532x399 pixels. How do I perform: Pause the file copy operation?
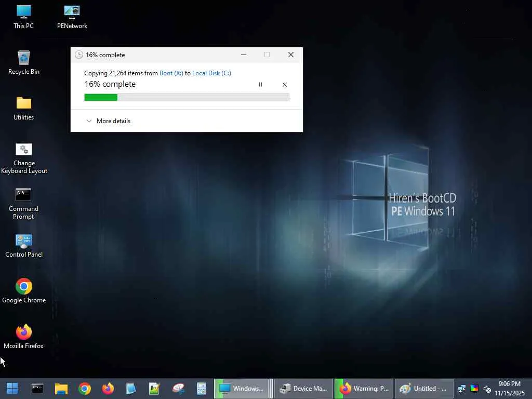[x=260, y=85]
